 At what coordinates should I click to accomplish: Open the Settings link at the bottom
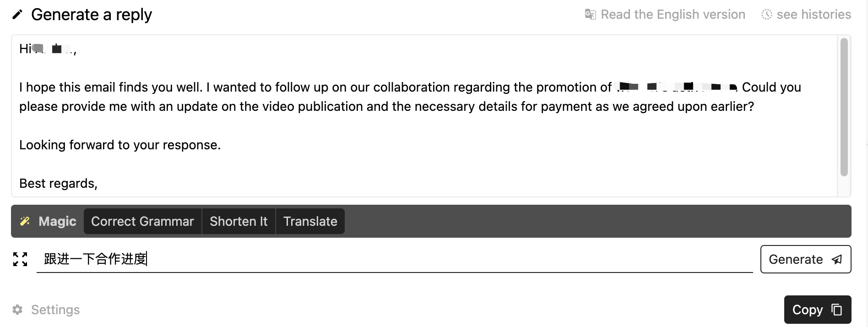(x=55, y=310)
